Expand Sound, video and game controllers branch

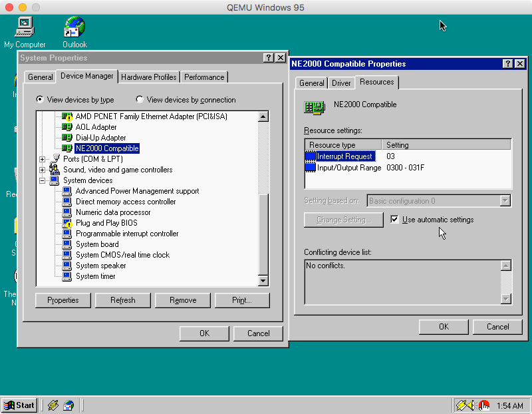pyautogui.click(x=42, y=170)
